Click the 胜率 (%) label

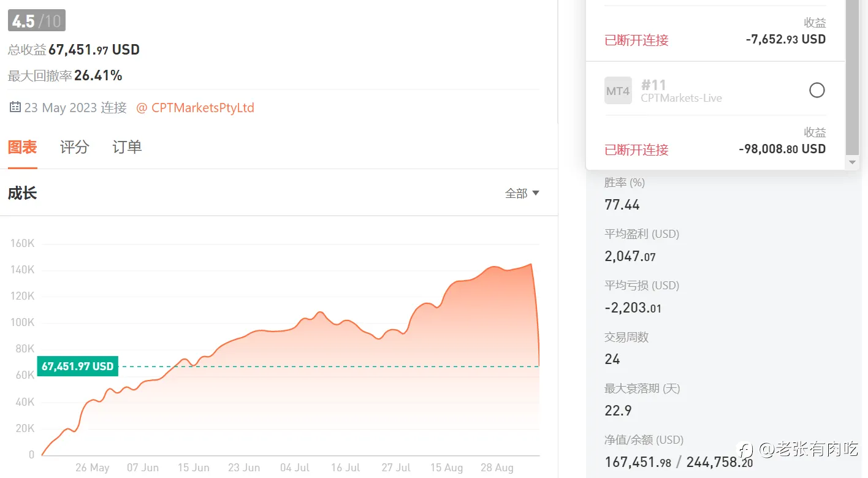625,183
